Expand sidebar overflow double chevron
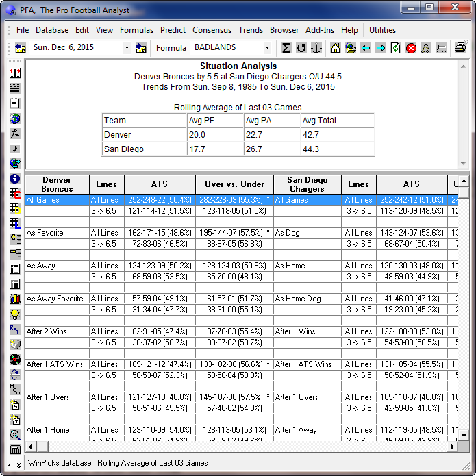This screenshot has width=476, height=476. [x=18, y=465]
